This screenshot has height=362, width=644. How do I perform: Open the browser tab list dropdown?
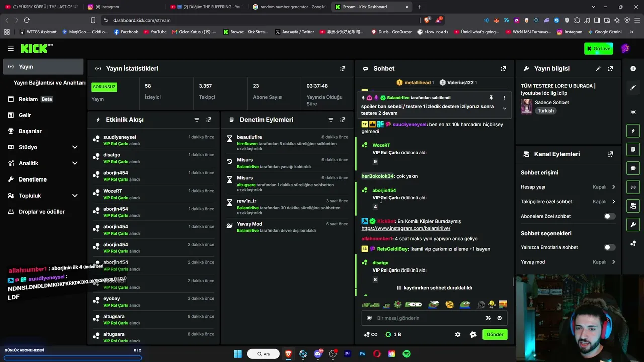pos(593,7)
